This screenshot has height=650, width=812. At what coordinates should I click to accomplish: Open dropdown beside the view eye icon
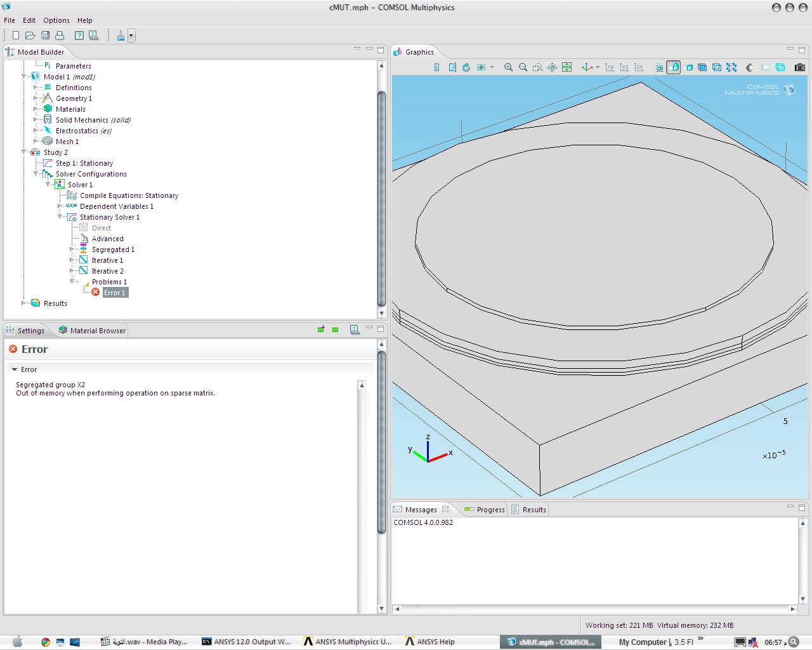pyautogui.click(x=492, y=67)
